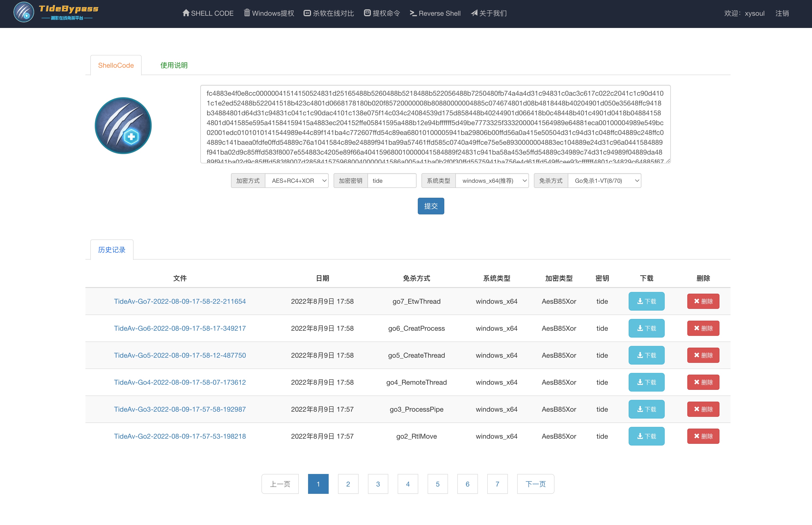The width and height of the screenshot is (812, 525).
Task: Click the large claw avatar image
Action: click(x=123, y=125)
